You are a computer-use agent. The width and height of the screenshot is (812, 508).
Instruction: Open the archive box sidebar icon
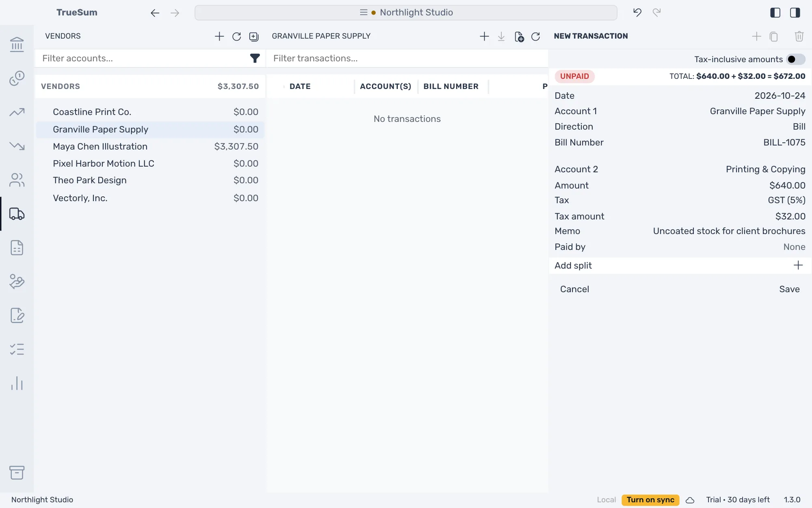point(17,473)
